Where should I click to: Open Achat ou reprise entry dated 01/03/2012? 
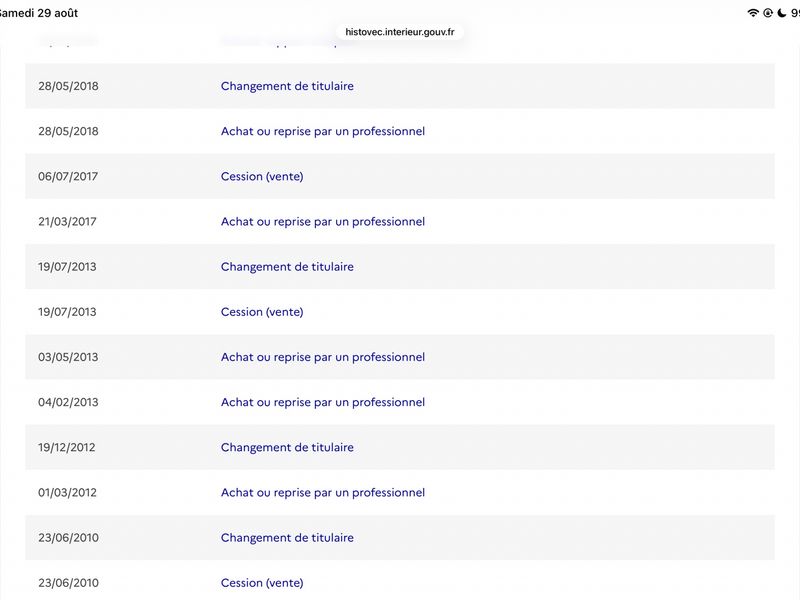tap(322, 492)
